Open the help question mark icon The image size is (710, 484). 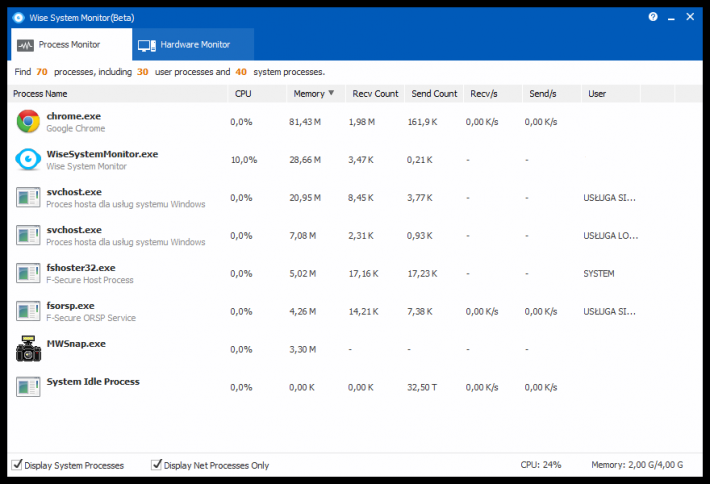click(652, 17)
